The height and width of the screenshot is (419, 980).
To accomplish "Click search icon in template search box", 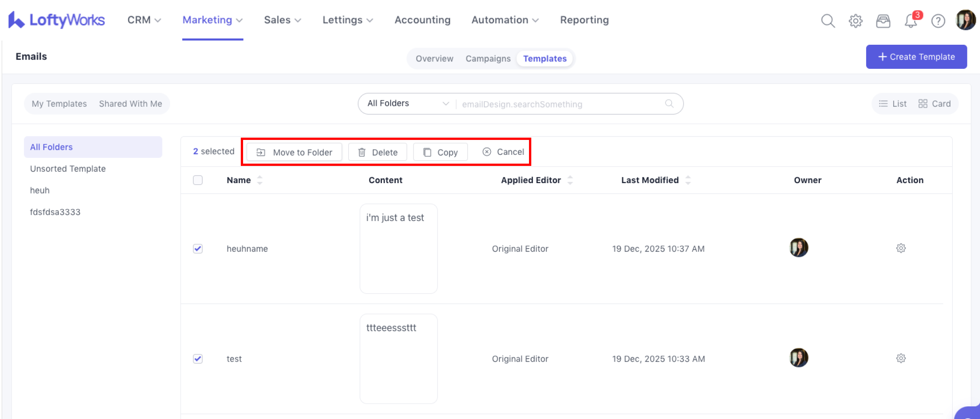I will 669,104.
